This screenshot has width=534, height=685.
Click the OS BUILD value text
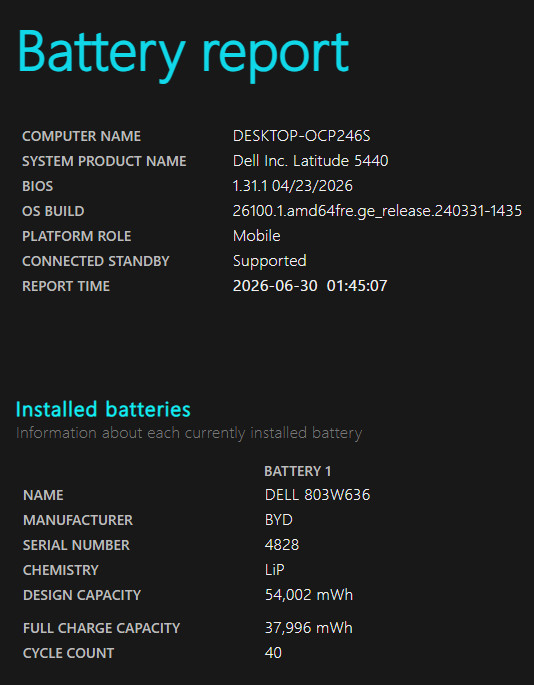point(377,211)
